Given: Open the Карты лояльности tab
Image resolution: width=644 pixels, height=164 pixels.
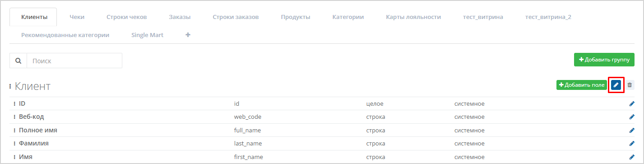Looking at the screenshot, I should click(413, 17).
